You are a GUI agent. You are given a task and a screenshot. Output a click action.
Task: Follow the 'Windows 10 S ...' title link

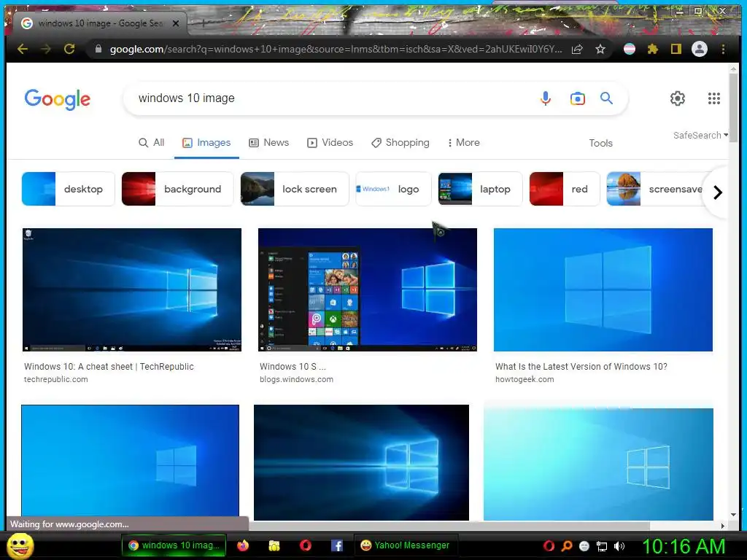(x=293, y=366)
